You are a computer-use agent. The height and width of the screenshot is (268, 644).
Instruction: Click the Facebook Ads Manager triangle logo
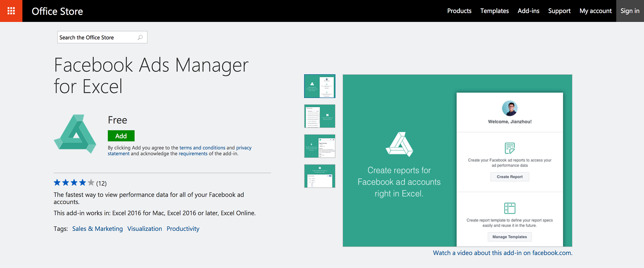[75, 134]
